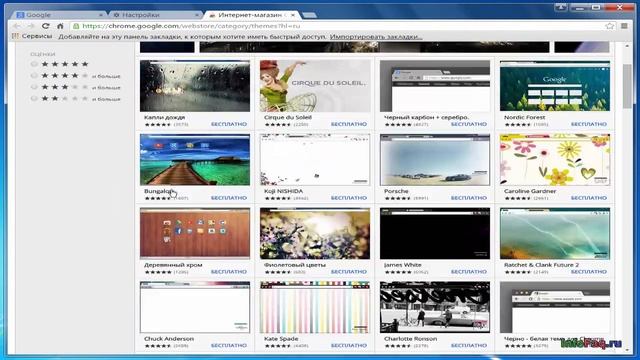Click БЕСПЛАТНО under Капли дождя
Viewport: 640px width, 360px height.
[x=229, y=124]
